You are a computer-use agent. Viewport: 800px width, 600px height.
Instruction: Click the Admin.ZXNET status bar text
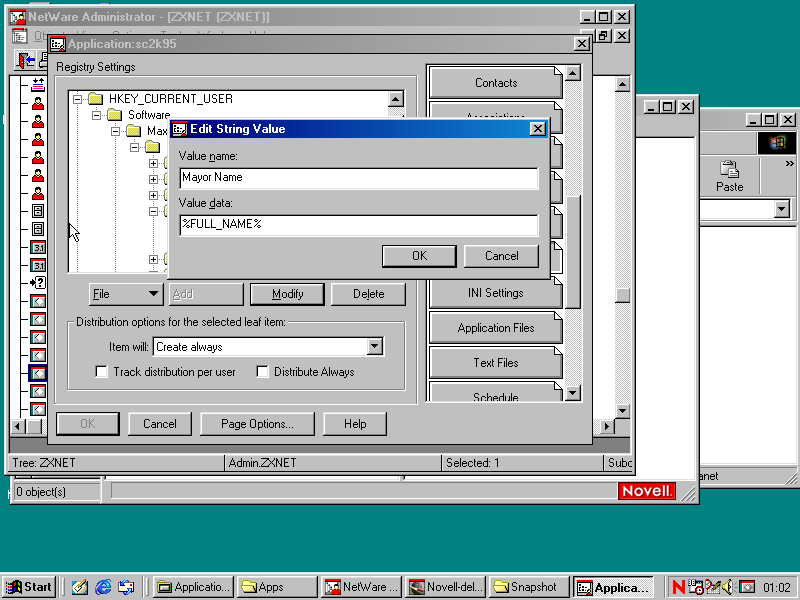262,463
